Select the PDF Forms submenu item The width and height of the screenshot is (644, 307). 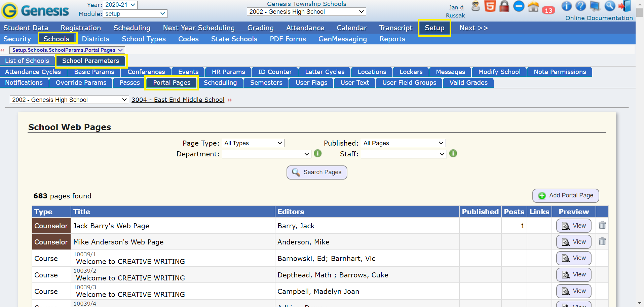[x=288, y=39]
